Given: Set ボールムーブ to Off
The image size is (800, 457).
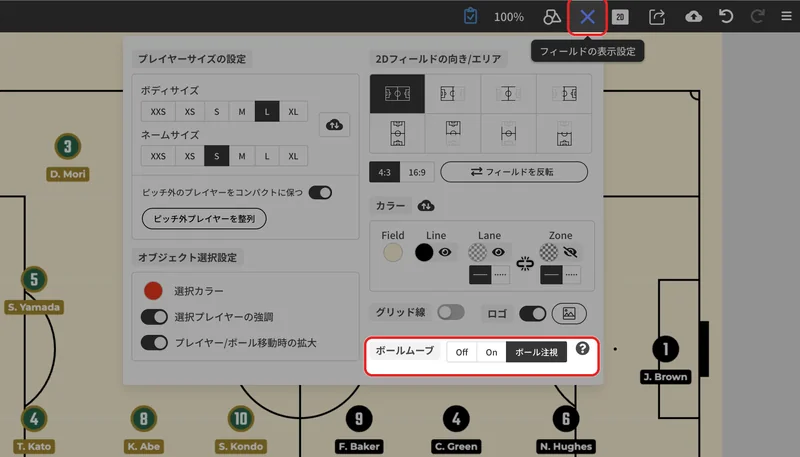Looking at the screenshot, I should [462, 352].
